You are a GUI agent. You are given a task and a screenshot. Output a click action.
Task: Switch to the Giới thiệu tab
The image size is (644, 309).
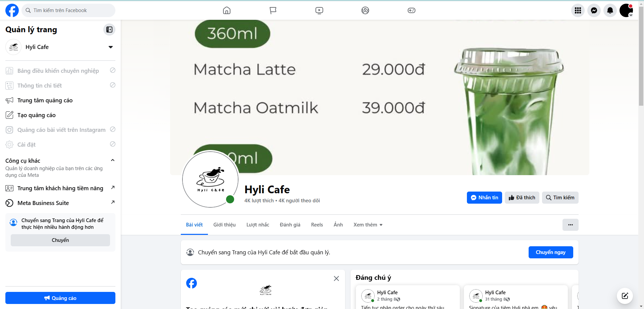click(224, 225)
